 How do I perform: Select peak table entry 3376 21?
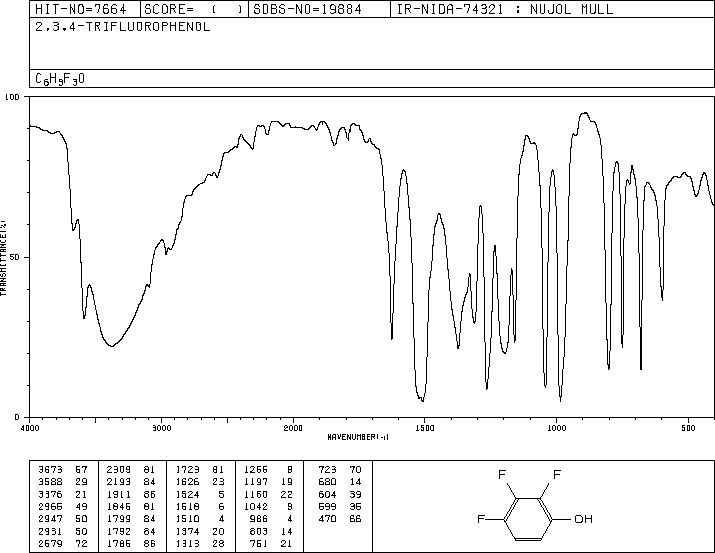(x=62, y=494)
